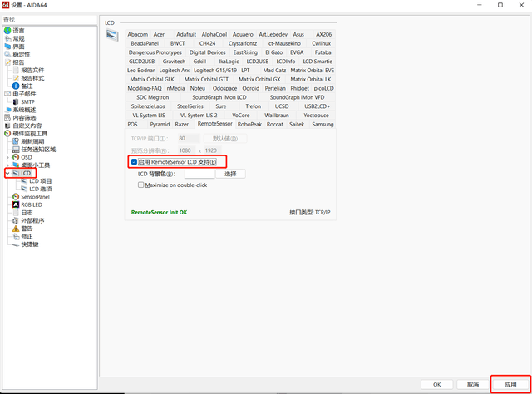Select the 报告文件 page icon
Image resolution: width=532 pixels, height=394 pixels.
tap(16, 71)
